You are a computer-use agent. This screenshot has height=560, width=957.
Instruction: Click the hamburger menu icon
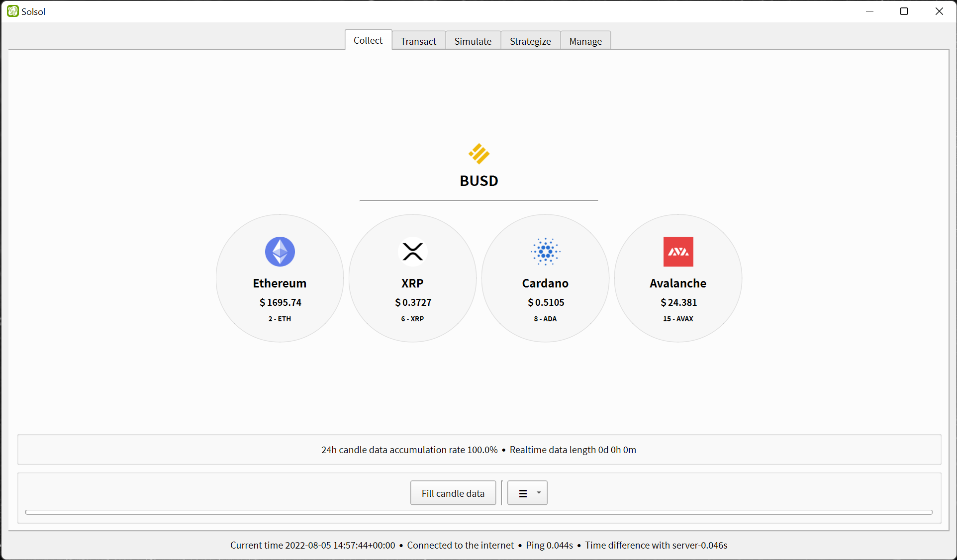point(523,493)
